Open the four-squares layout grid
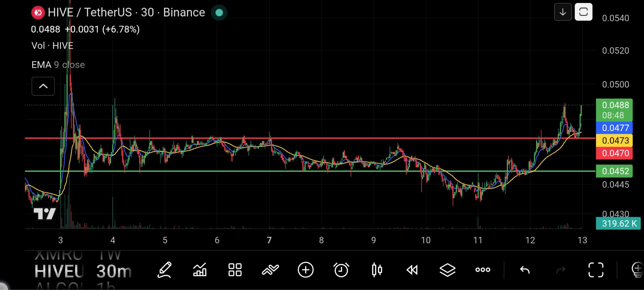The height and width of the screenshot is (290, 644). (235, 270)
